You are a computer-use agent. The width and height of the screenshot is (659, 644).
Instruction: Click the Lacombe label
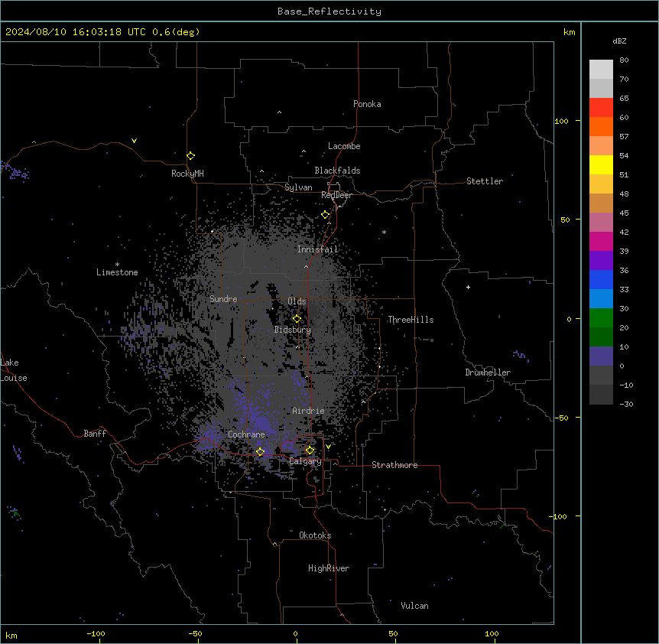point(344,146)
